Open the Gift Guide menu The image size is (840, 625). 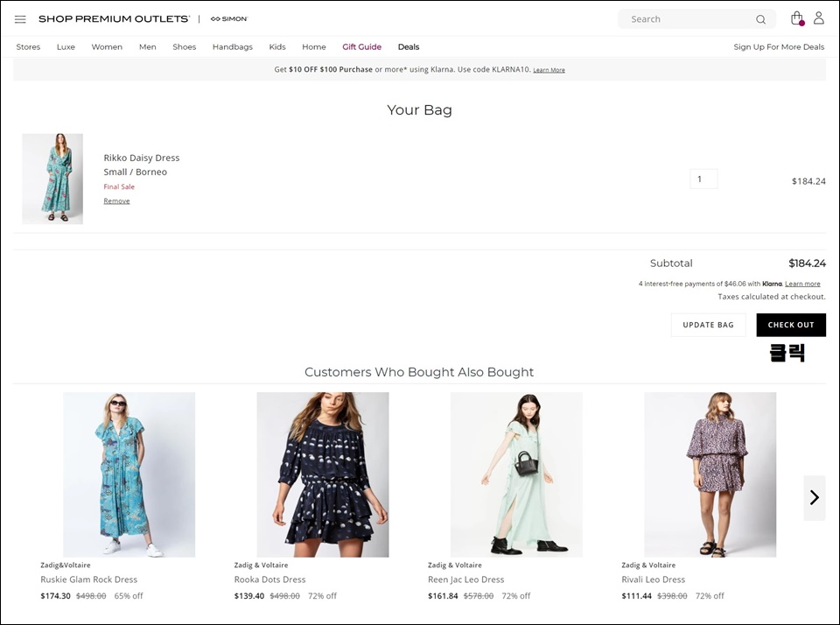362,47
